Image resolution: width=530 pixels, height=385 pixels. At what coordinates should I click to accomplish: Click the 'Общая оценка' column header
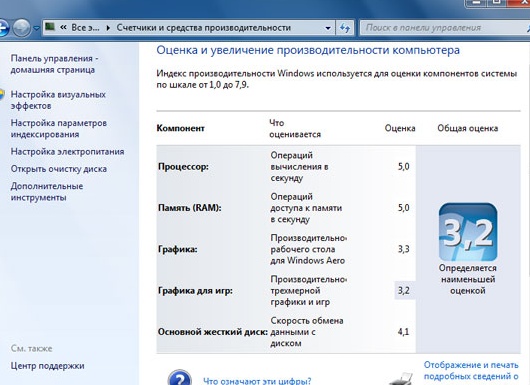click(468, 128)
